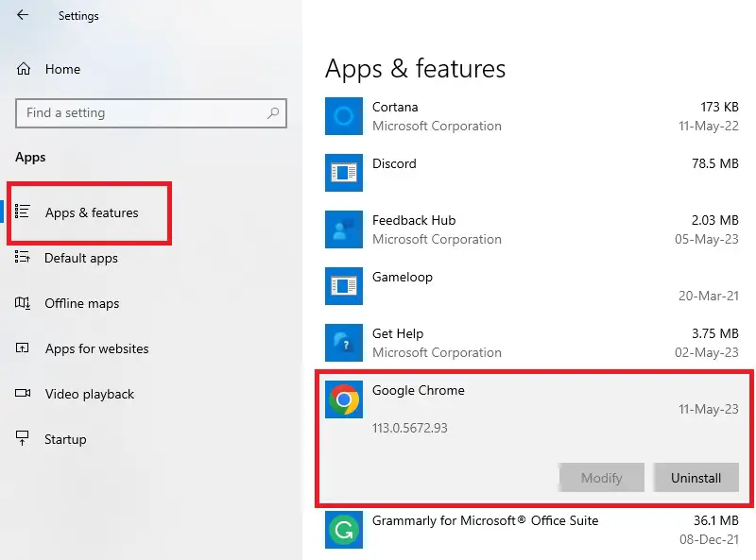The height and width of the screenshot is (560, 756).
Task: Click the Apps for websites icon
Action: click(x=22, y=348)
